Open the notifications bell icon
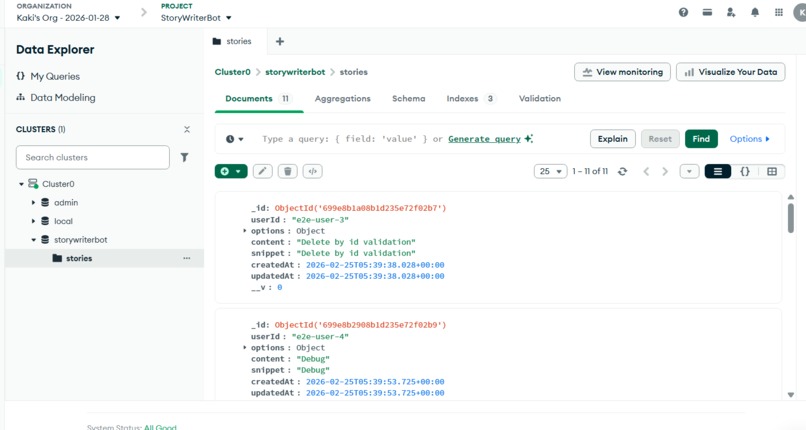This screenshot has width=806, height=430. click(755, 12)
